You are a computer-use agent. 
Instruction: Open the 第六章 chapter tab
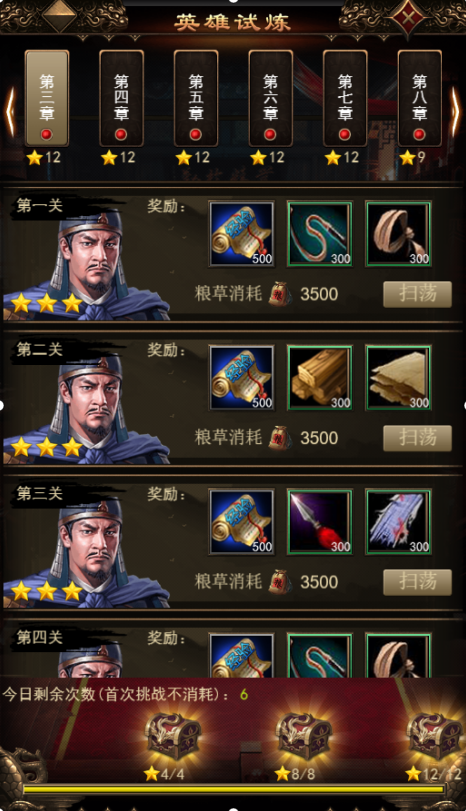point(270,98)
